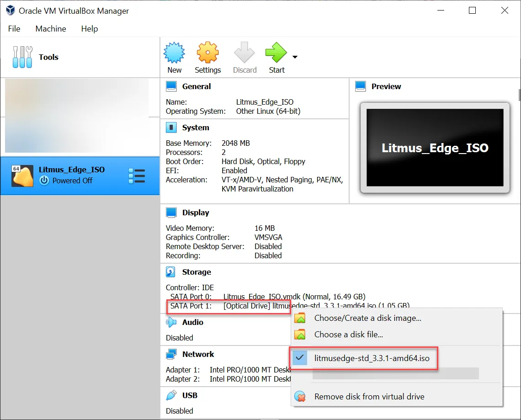Screen dimensions: 521x420
Task: Select the blurred VM entry above Litmus_Edge_ISO
Action: 77,116
